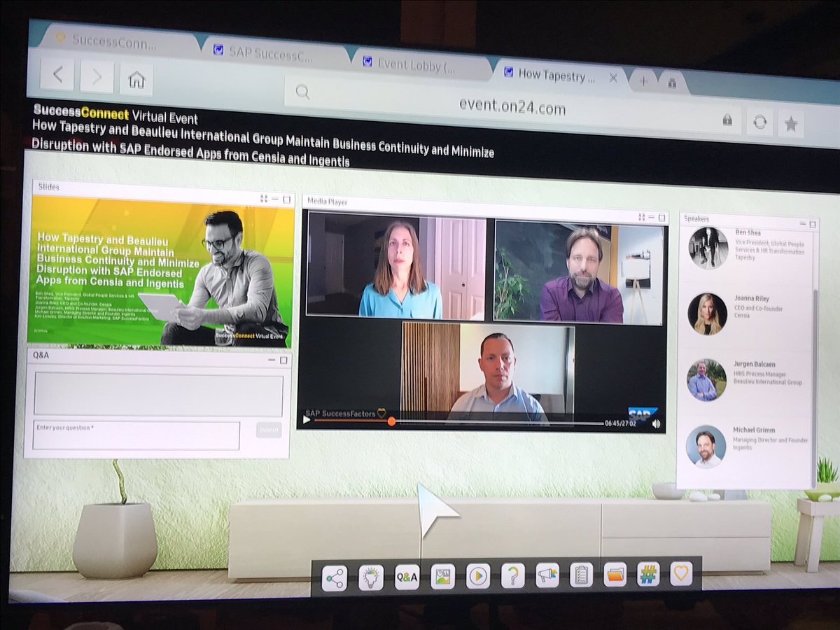Open the Media Player dock icon
840x630 pixels.
478,576
